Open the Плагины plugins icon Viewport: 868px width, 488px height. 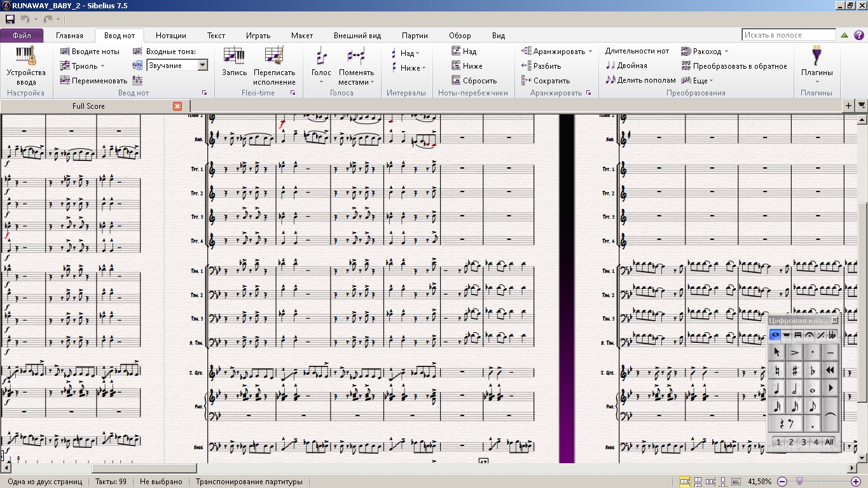click(x=816, y=66)
